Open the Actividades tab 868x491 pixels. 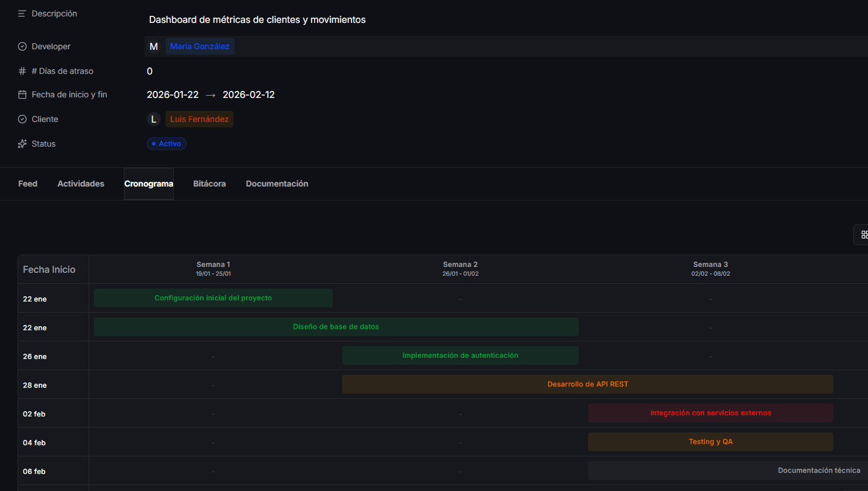point(80,183)
